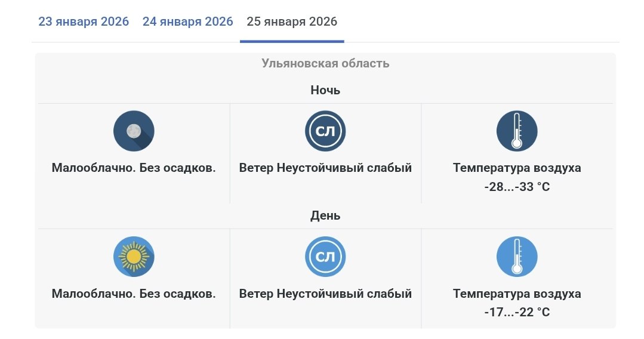The width and height of the screenshot is (644, 339).
Task: Click the night thermometer icon
Action: [517, 131]
